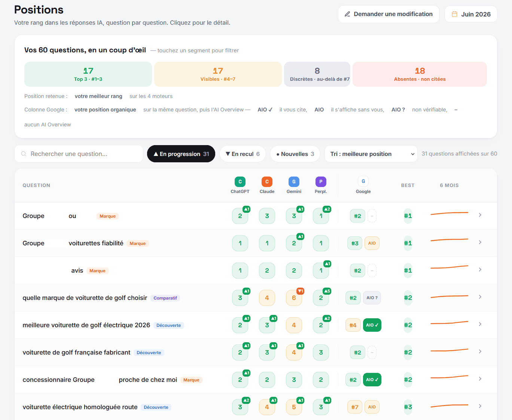Click the green AIO ✓ badge in concessionnaire row
The height and width of the screenshot is (420, 512).
[372, 380]
